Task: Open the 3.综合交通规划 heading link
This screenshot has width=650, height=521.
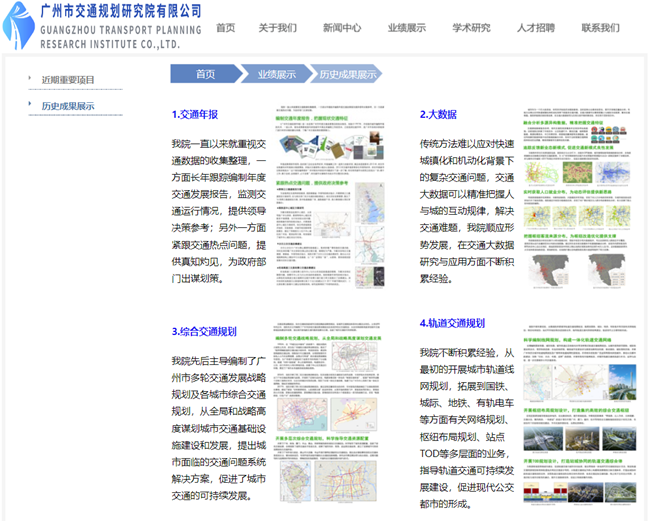Action: (x=204, y=331)
